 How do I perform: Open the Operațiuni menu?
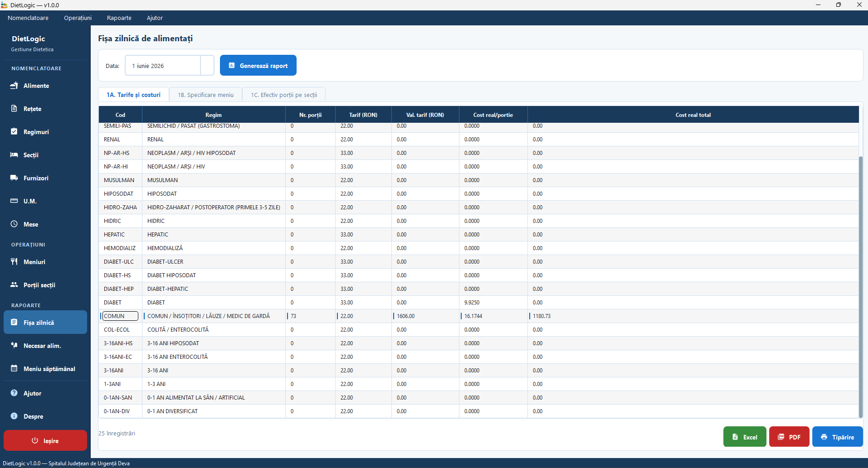78,18
